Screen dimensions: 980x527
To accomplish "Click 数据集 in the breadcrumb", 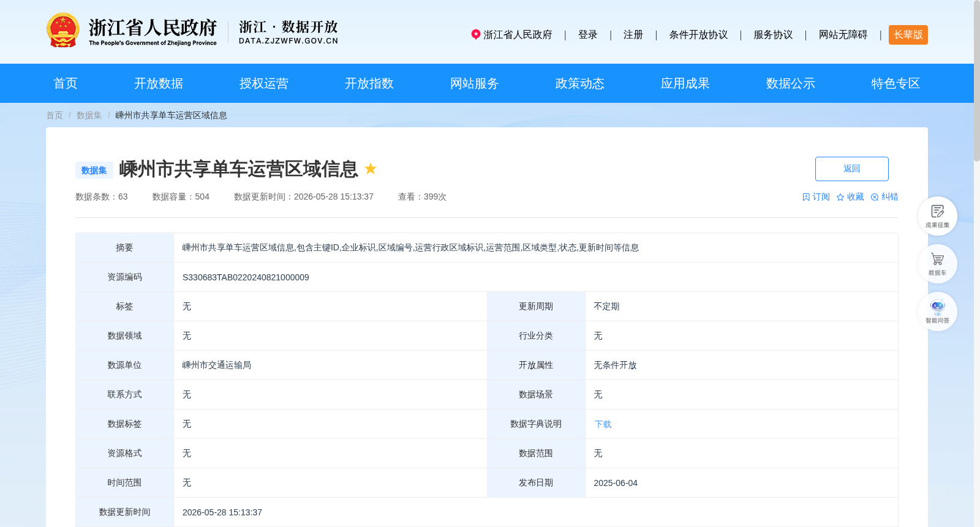I will click(89, 115).
